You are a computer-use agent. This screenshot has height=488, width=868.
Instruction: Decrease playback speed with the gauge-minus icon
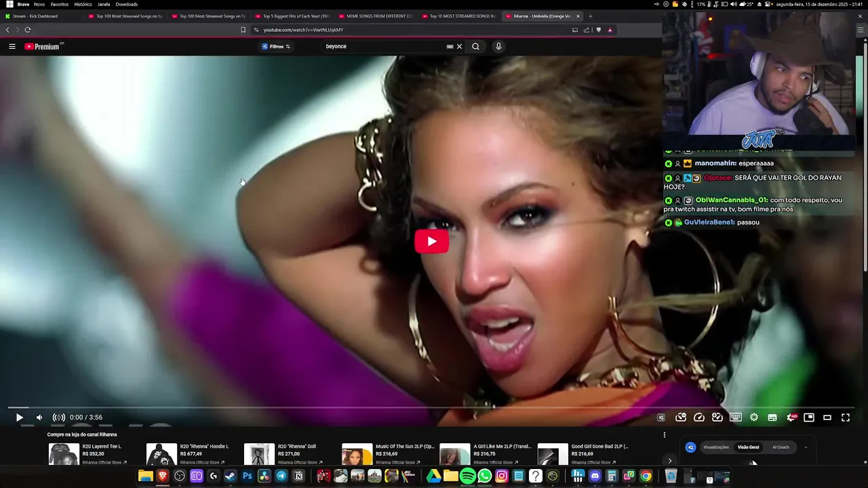[681, 418]
